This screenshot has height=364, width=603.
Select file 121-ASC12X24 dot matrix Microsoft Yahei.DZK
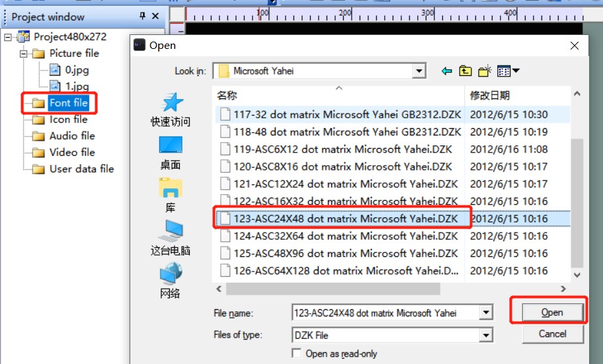(x=341, y=184)
